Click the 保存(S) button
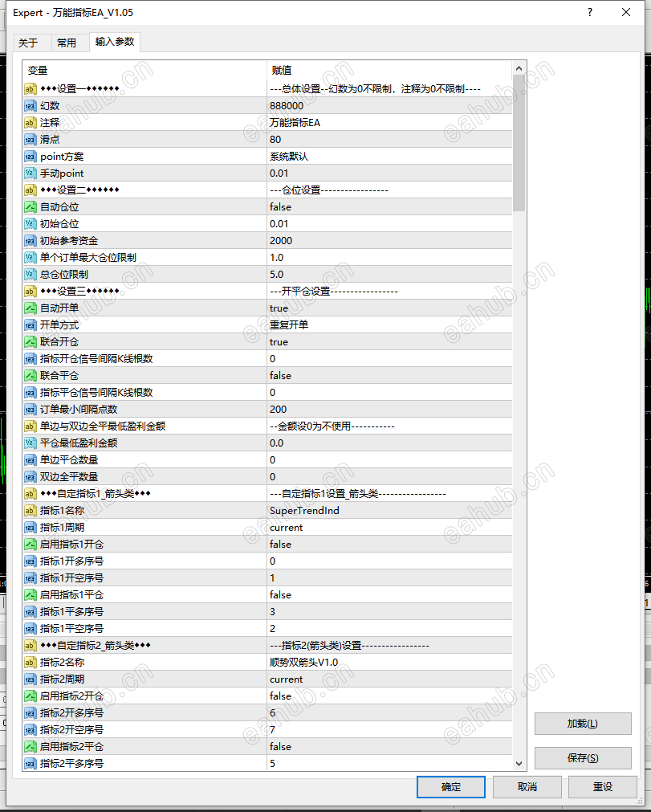The height and width of the screenshot is (812, 651). [x=583, y=758]
